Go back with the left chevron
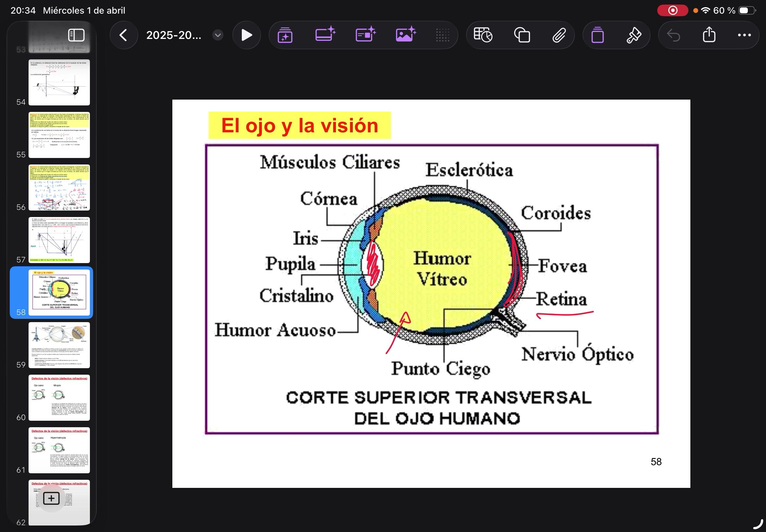Viewport: 766px width, 532px height. click(x=123, y=35)
